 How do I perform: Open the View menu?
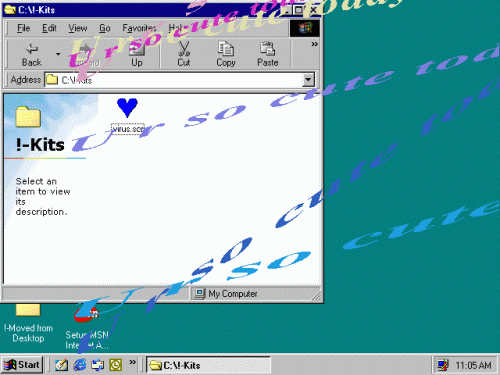point(78,28)
